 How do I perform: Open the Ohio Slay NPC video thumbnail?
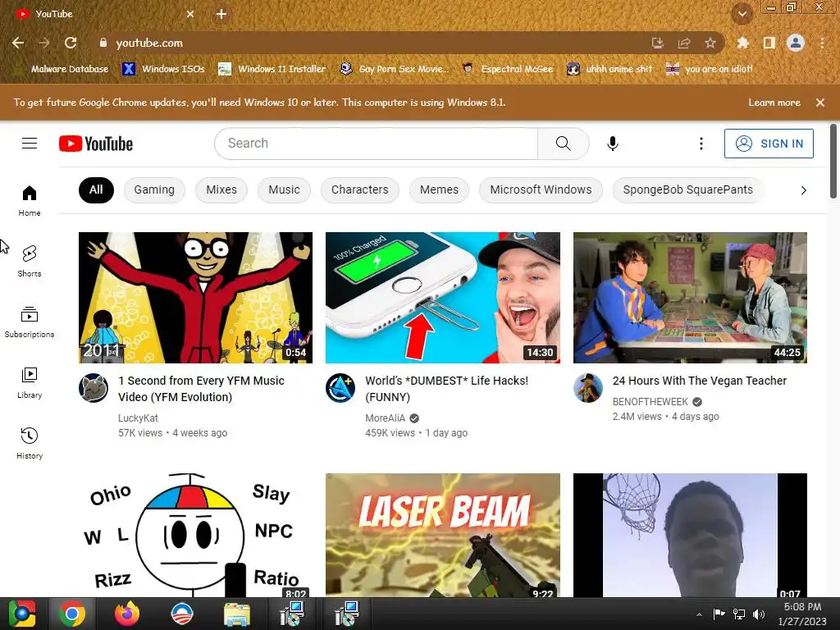[195, 535]
